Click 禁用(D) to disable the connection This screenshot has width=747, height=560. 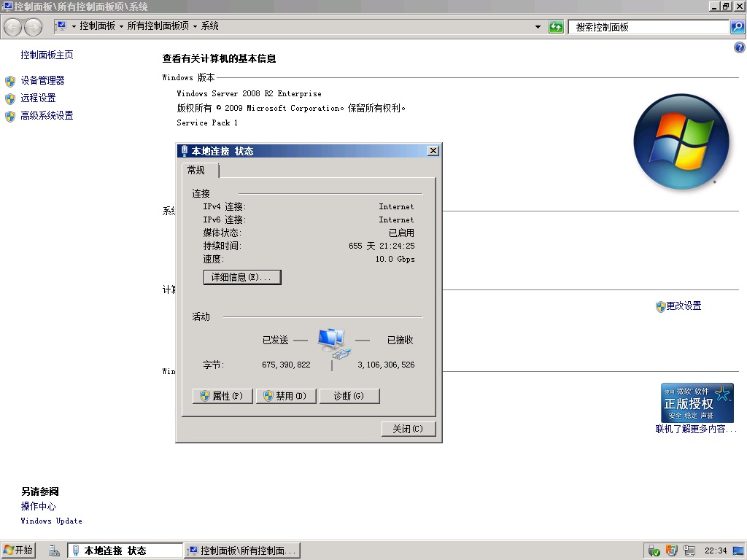coord(286,396)
